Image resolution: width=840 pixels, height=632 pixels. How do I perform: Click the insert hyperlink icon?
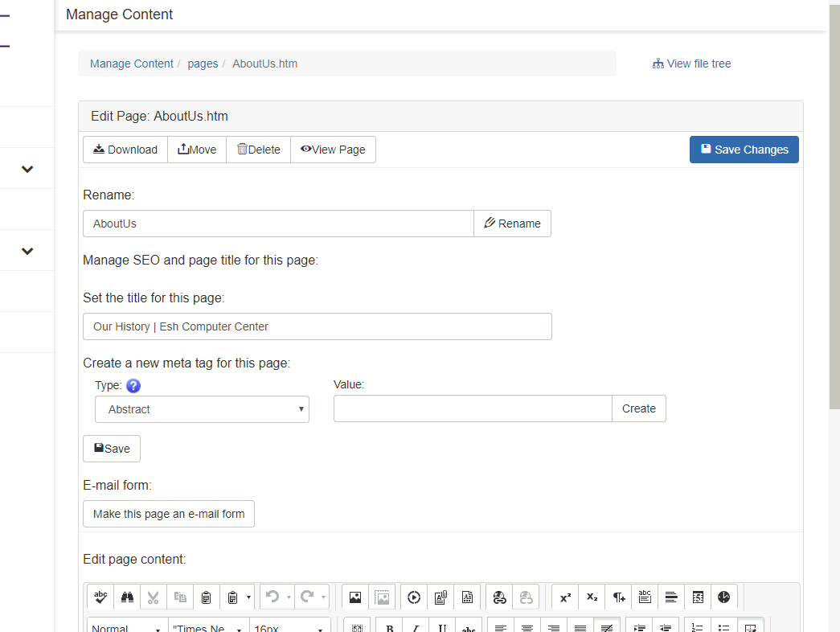[x=499, y=597]
